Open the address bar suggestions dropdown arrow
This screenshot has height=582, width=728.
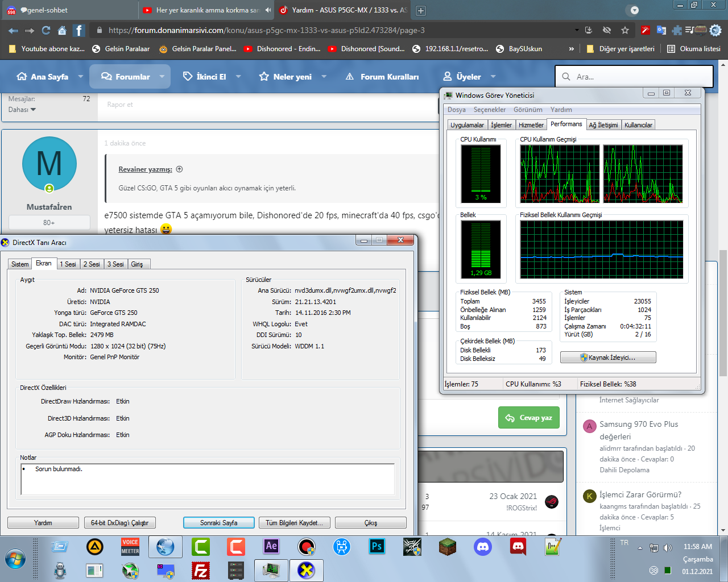coord(577,30)
